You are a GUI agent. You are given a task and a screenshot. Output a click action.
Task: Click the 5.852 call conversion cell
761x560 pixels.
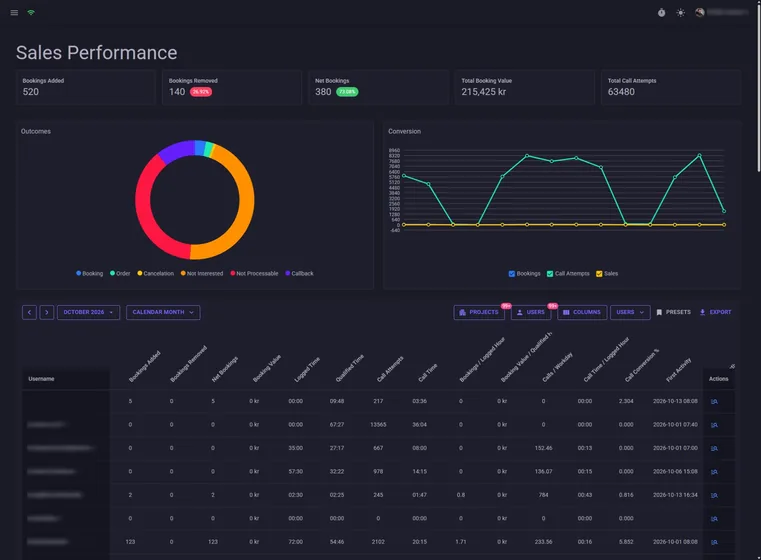point(626,542)
